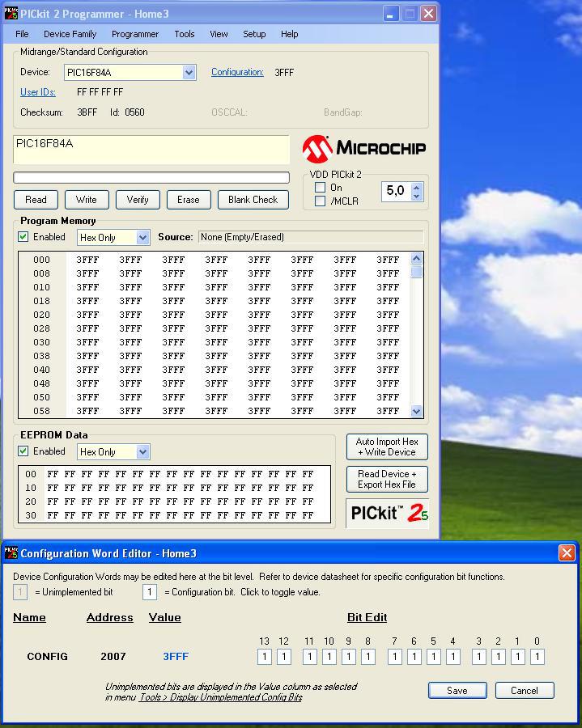Click the Source field None (Empty/Erased)
This screenshot has width=582, height=728.
click(x=311, y=237)
